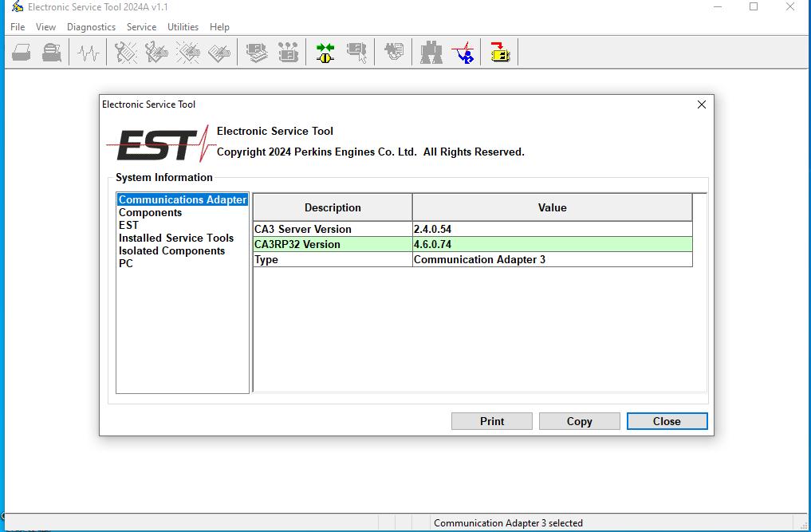Image resolution: width=811 pixels, height=532 pixels.
Task: Click the CA3 Server Version cell
Action: point(333,229)
